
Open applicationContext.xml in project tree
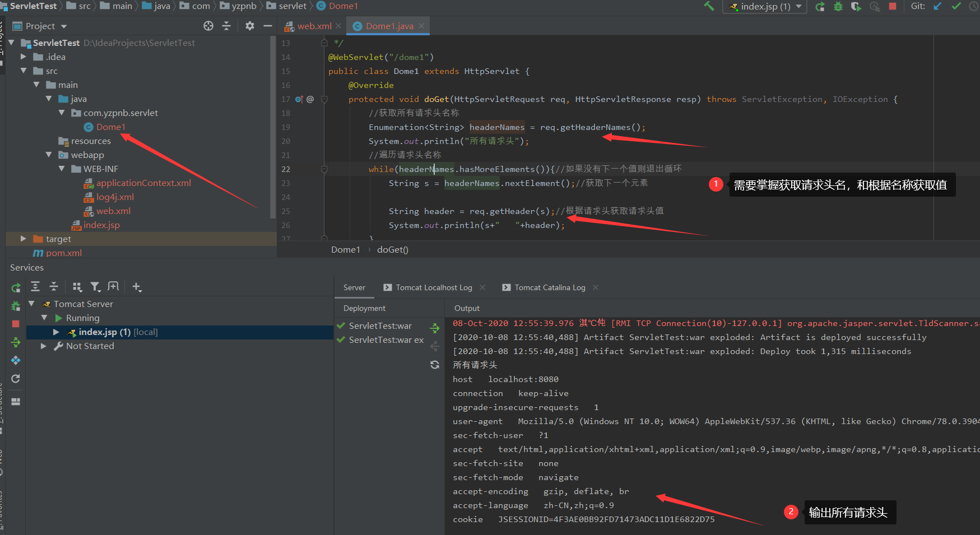click(x=143, y=183)
